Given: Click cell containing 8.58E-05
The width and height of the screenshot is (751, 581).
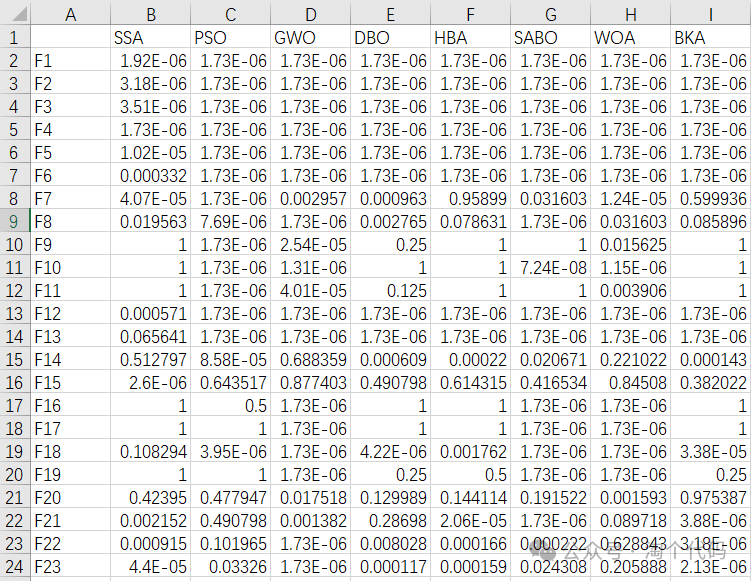Looking at the screenshot, I should [x=231, y=359].
